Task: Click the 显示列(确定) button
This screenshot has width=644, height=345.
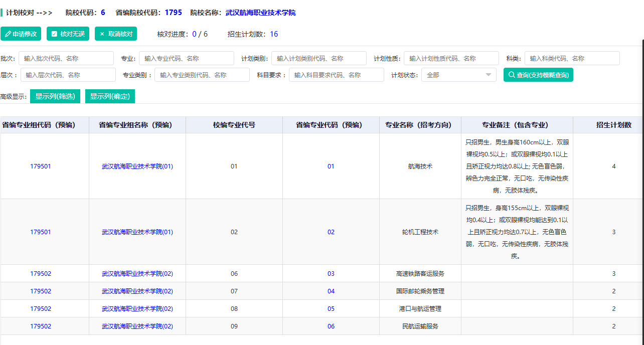Action: point(110,96)
